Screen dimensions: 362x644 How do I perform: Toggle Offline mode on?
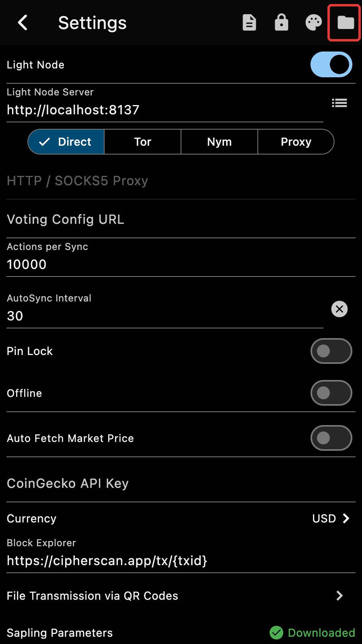331,393
